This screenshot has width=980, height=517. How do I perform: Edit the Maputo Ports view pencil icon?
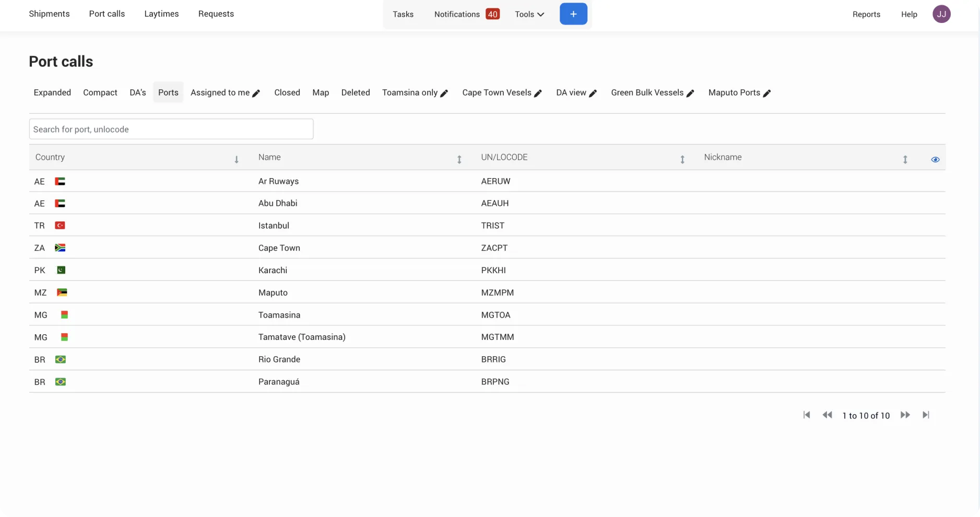pyautogui.click(x=766, y=93)
